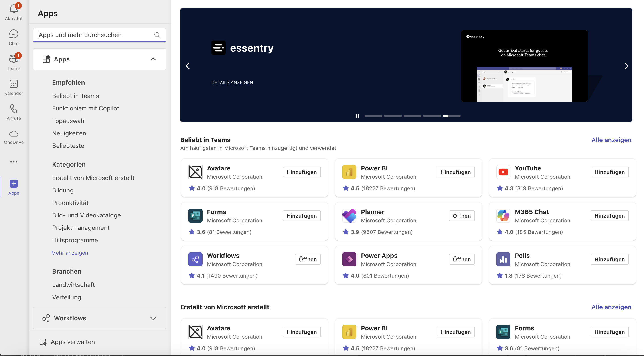Viewport: 644px width, 356px height.
Task: Click the Power BI icon in Beliebt in Teams
Action: pos(349,172)
